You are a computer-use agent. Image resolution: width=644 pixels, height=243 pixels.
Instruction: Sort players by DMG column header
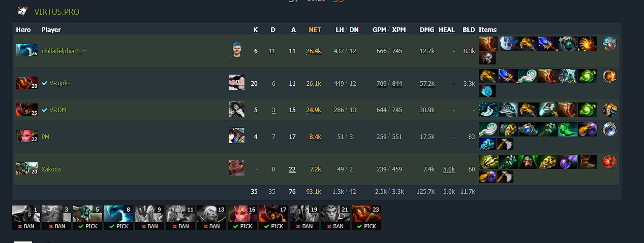[427, 29]
